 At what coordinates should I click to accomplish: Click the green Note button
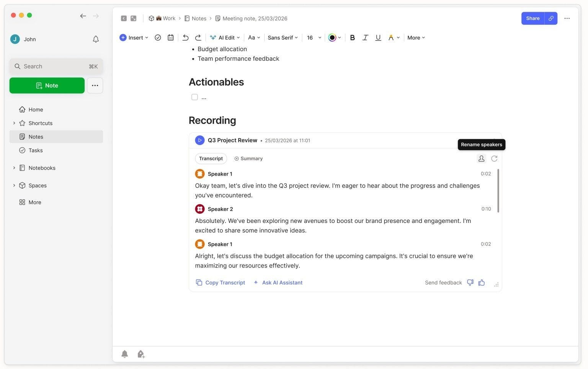47,86
